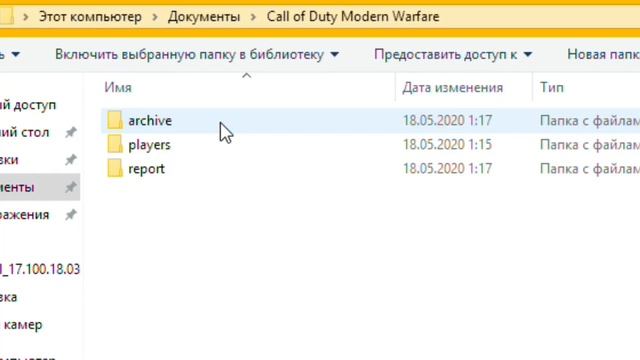The width and height of the screenshot is (640, 360).
Task: Click report row modification date
Action: (447, 169)
